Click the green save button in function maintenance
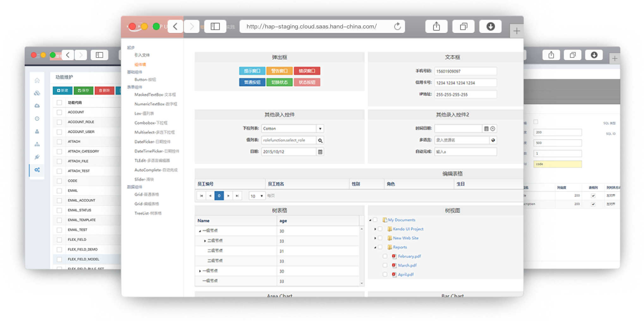 [x=83, y=91]
